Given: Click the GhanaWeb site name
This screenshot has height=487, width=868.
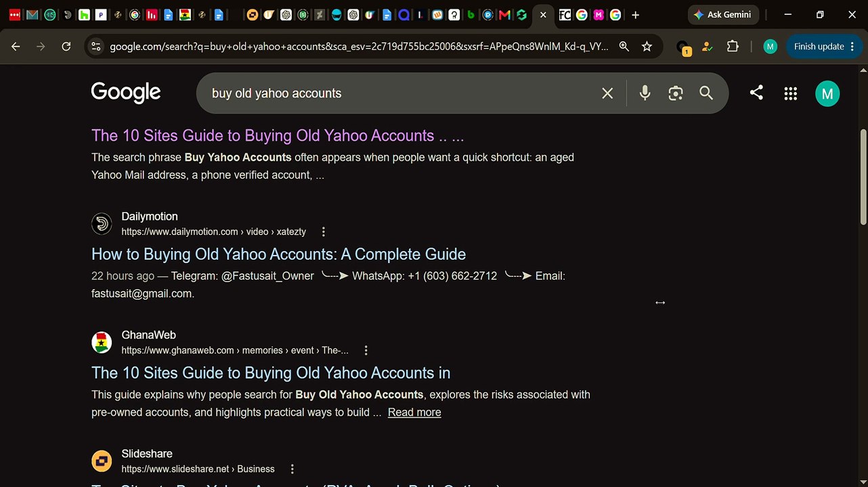Looking at the screenshot, I should click(148, 335).
